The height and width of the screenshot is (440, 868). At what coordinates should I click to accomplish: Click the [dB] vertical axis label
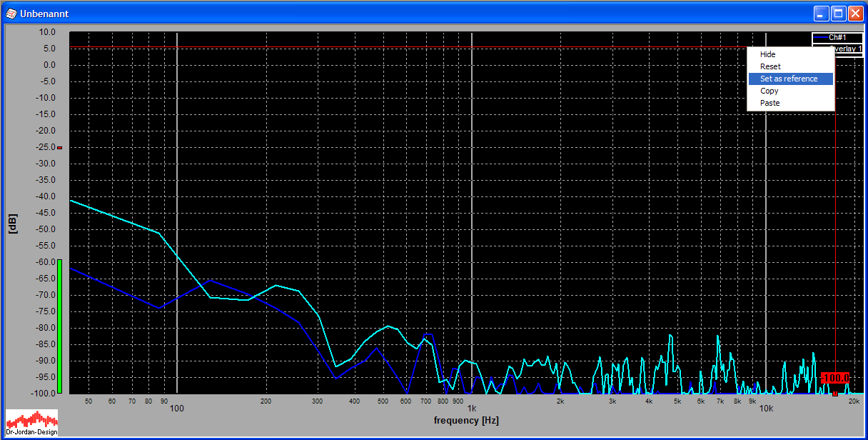coord(12,225)
